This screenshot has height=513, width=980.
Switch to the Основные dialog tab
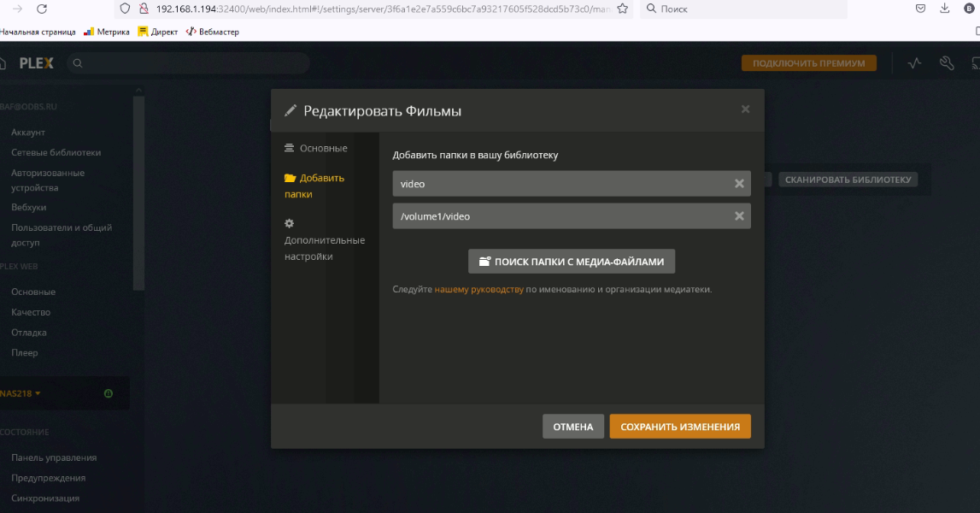click(315, 148)
